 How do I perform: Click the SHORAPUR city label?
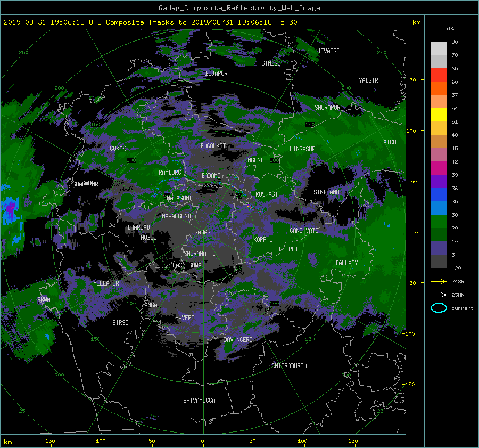point(327,108)
